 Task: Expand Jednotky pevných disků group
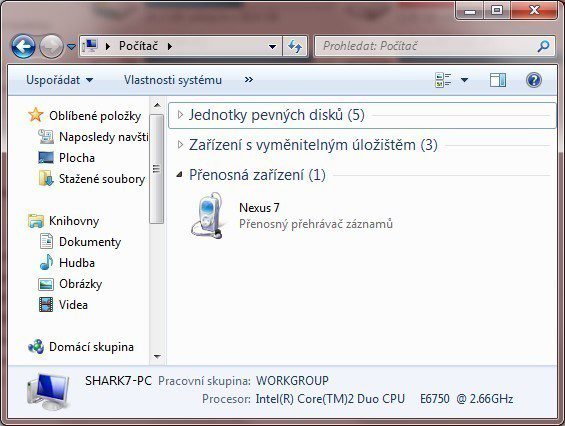180,115
